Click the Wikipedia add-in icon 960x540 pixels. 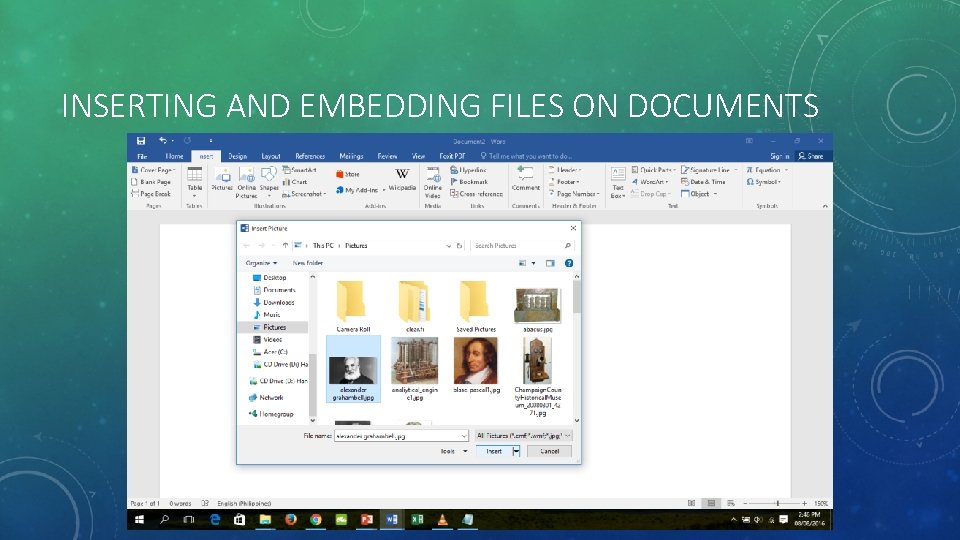[402, 174]
